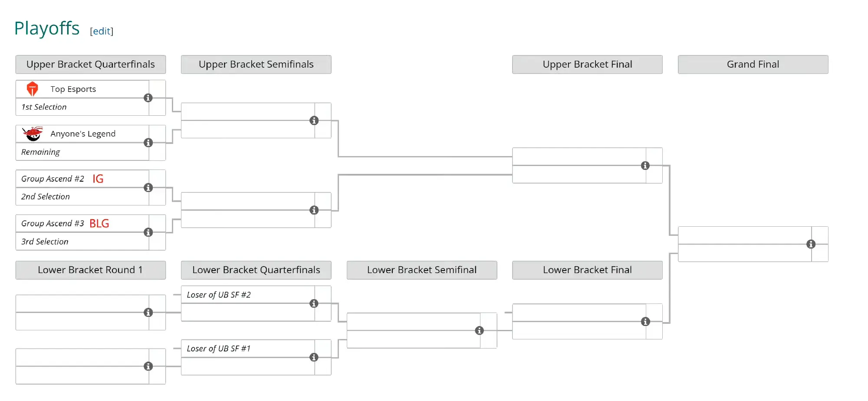This screenshot has width=868, height=401.
Task: Click the Top Esports team logo
Action: [33, 89]
